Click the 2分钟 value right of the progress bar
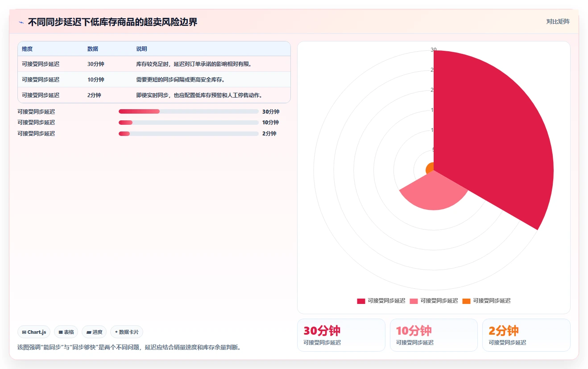The height and width of the screenshot is (369, 588). [x=269, y=134]
